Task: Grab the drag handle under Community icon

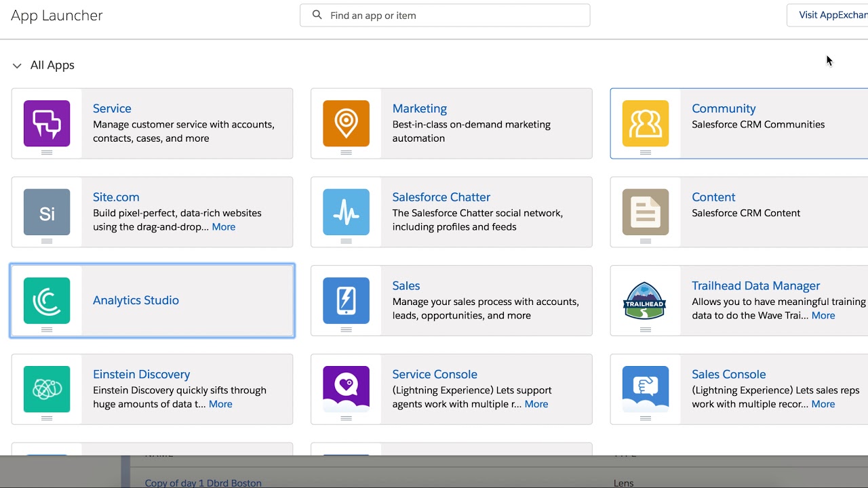Action: 646,152
